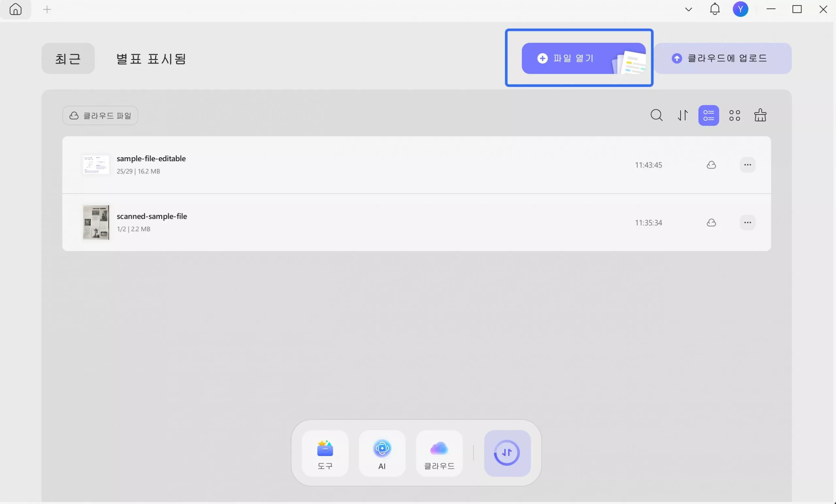836x504 pixels.
Task: Open the notifications bell
Action: [x=715, y=9]
